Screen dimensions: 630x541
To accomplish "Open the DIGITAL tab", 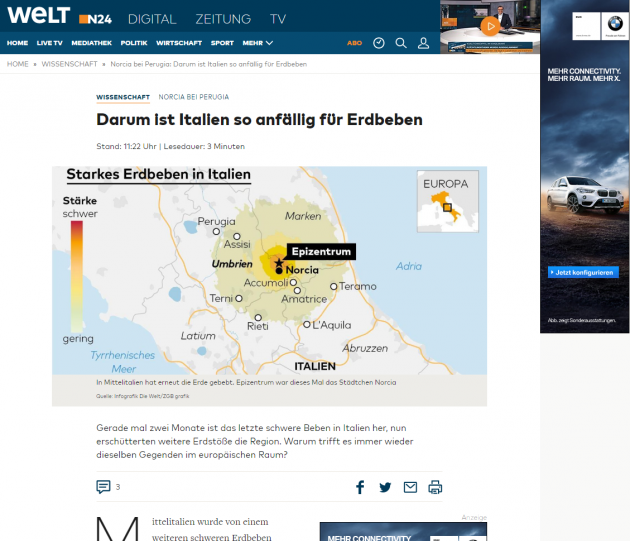I will [151, 19].
